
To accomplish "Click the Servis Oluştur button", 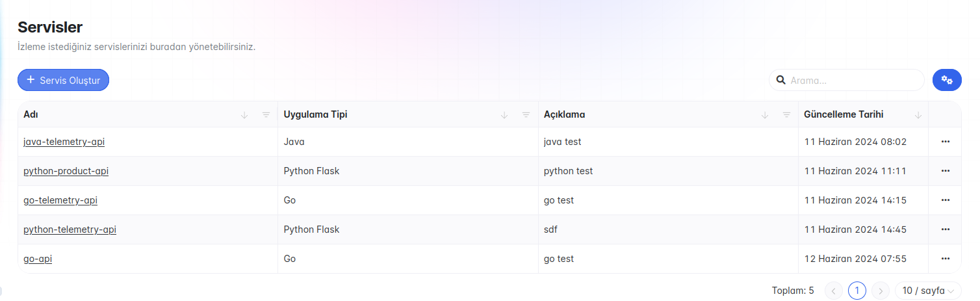I will click(x=63, y=80).
